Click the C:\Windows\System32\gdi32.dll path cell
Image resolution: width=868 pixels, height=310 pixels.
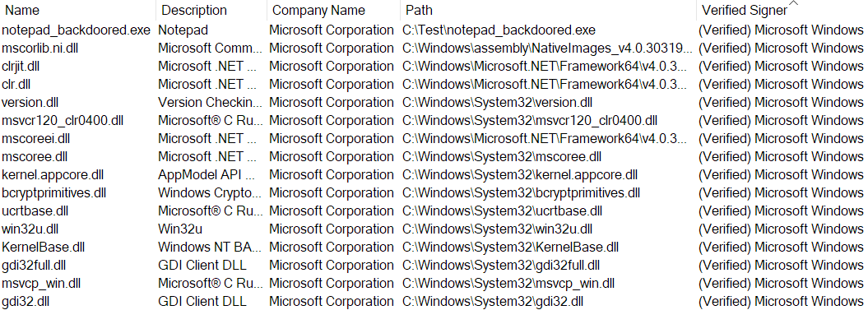tap(493, 302)
